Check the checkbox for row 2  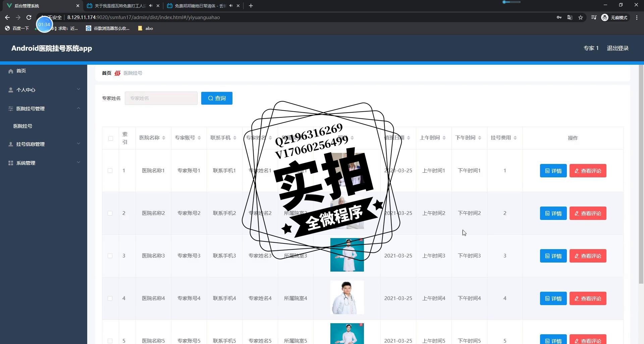(110, 213)
